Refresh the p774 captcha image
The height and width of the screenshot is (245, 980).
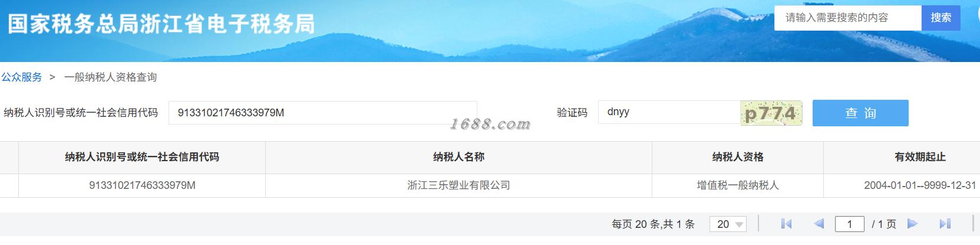pyautogui.click(x=771, y=113)
